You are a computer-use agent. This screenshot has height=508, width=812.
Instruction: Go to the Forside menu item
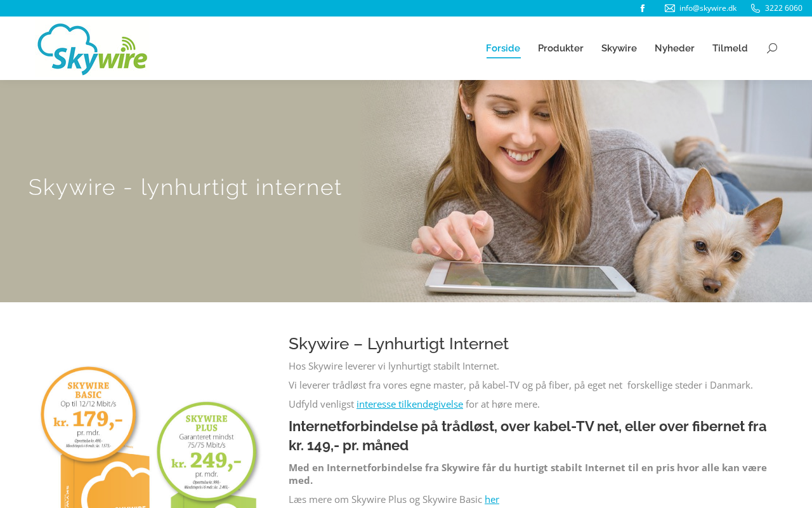tap(503, 48)
